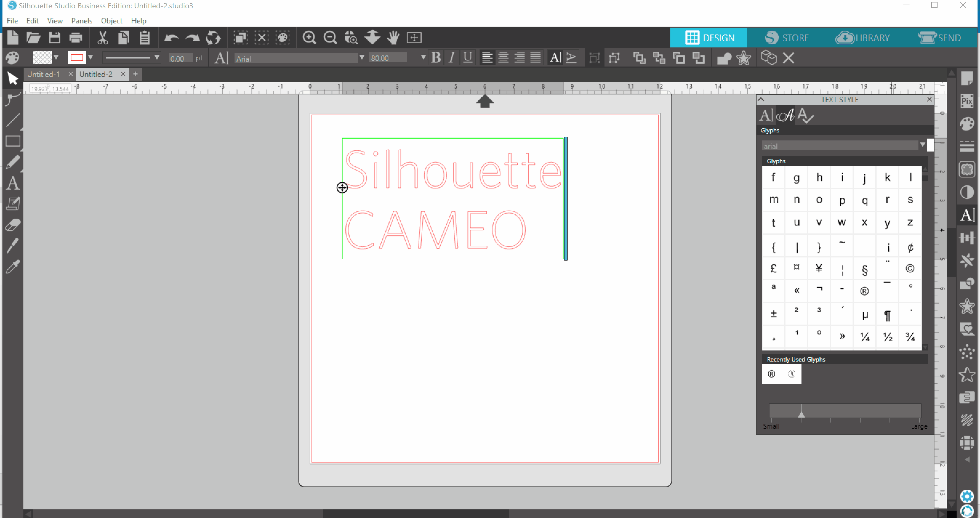Switch to Glyphs tab in Text Style panel
The width and height of the screenshot is (980, 518).
[x=785, y=115]
